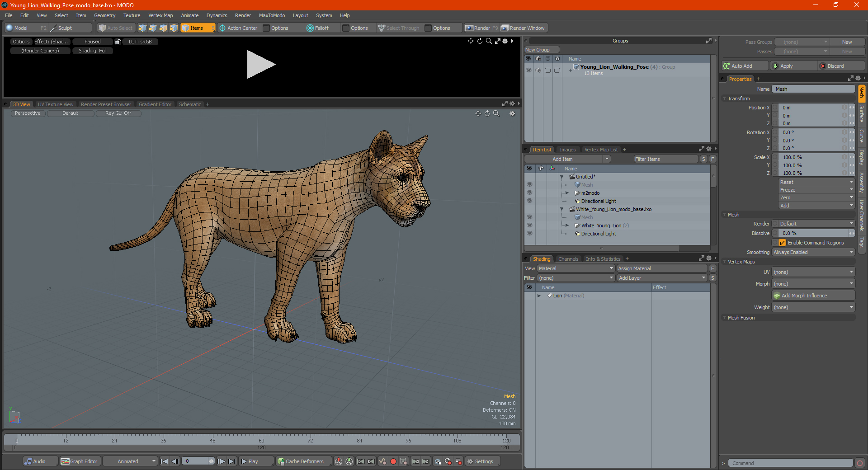
Task: Open the Geometry menu
Action: coord(104,15)
